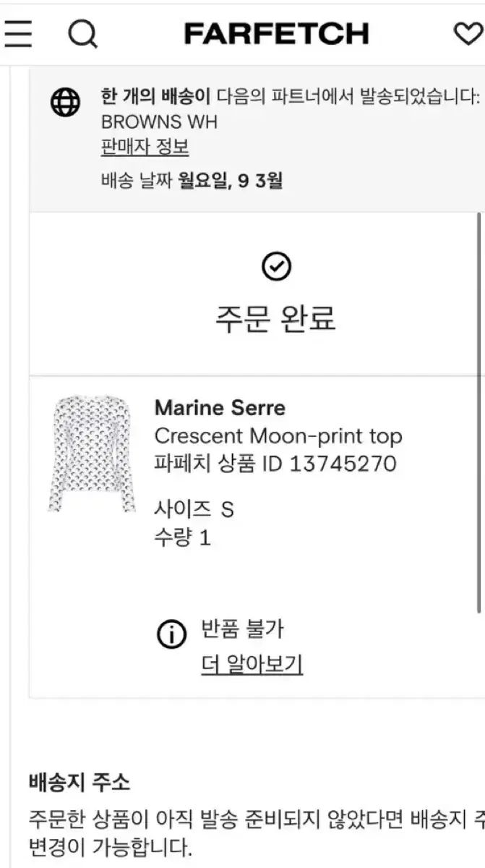Click the search magnifier icon
The image size is (485, 868).
pos(83,35)
